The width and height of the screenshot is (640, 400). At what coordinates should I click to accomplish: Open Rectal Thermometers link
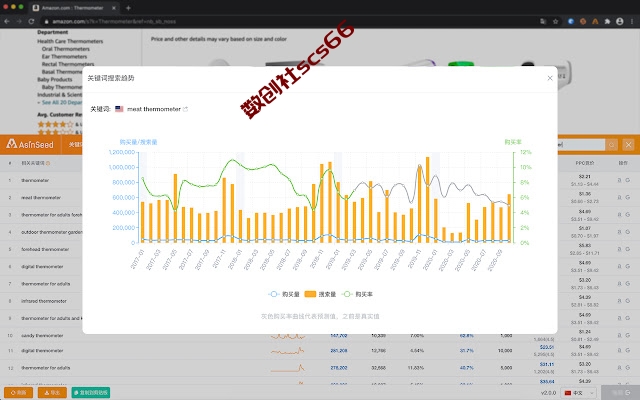click(x=68, y=64)
